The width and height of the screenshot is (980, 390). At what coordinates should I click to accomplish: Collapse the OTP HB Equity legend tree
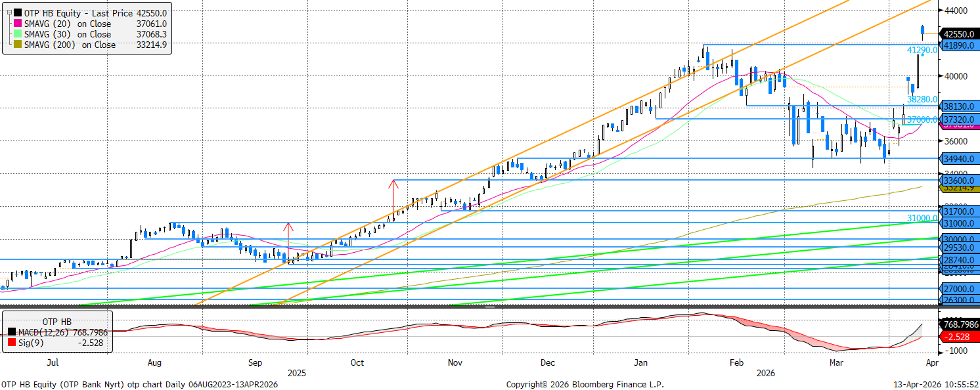pos(8,12)
